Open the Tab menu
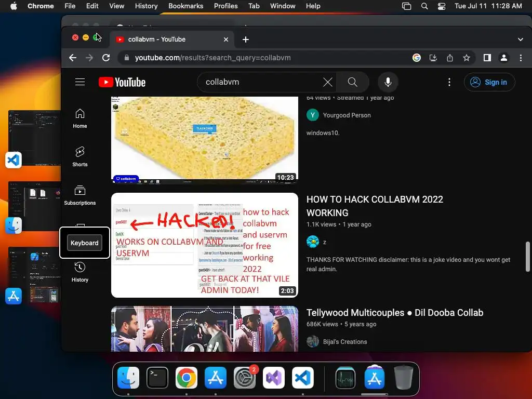The height and width of the screenshot is (399, 532). pos(254,6)
